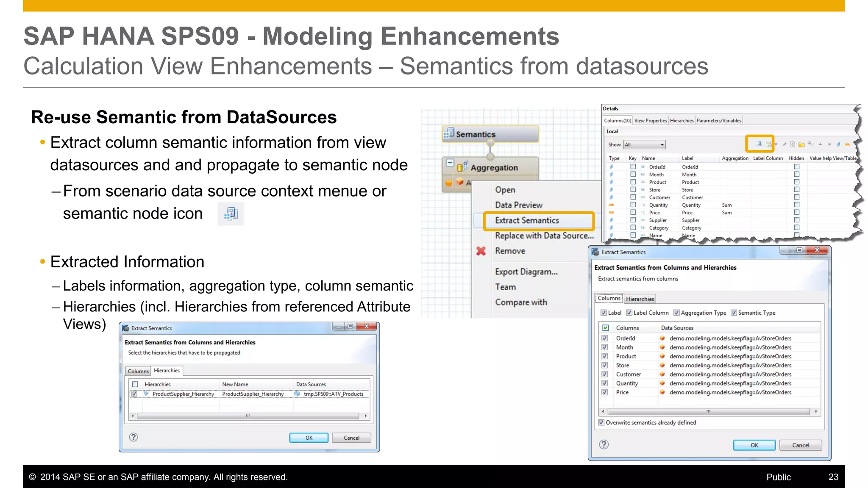Select the Semantics node in the scenario
This screenshot has width=868, height=488.
490,134
